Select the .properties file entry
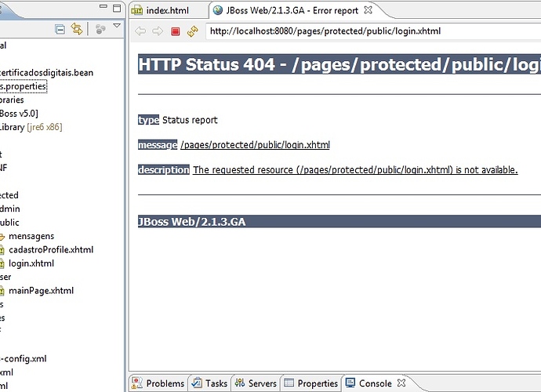541x392 pixels. [x=23, y=86]
